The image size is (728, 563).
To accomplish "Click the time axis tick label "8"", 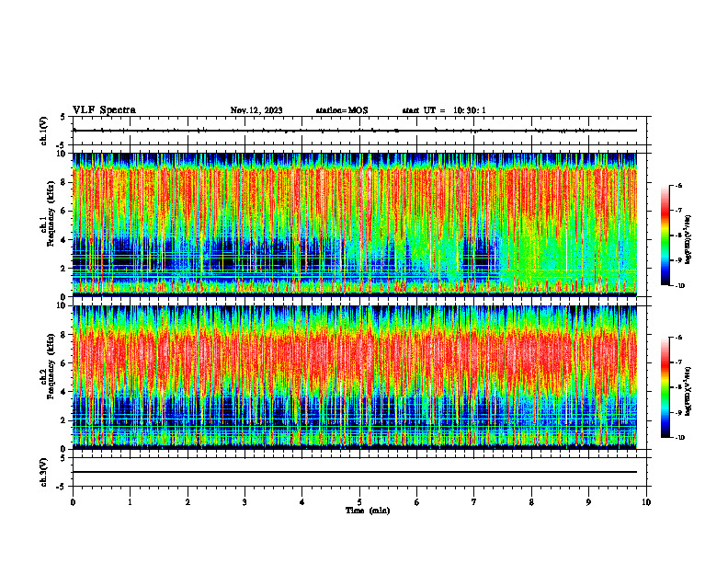I will tap(531, 502).
